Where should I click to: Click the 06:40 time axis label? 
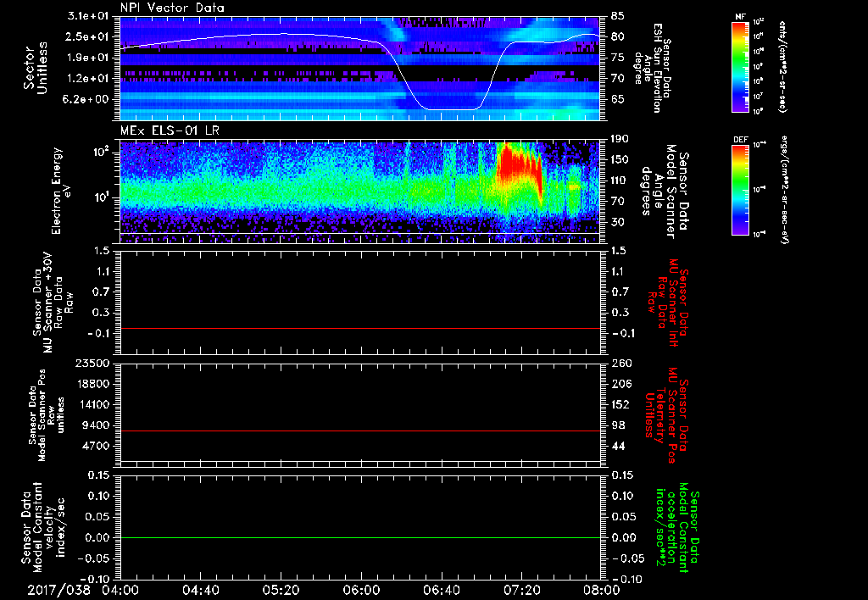coord(441,589)
